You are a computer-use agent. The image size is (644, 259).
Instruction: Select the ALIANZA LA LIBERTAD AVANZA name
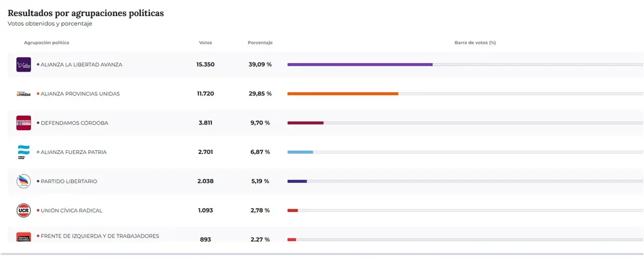click(81, 64)
